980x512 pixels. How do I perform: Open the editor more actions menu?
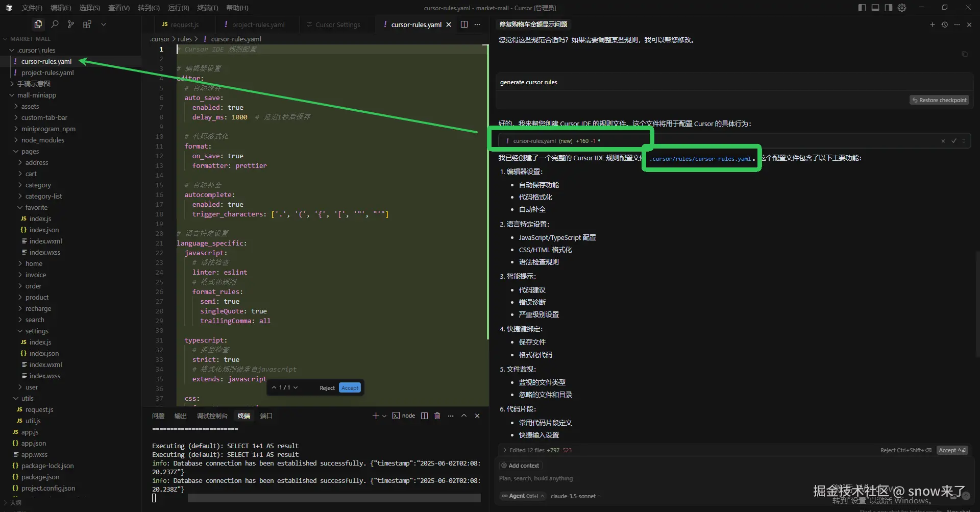coord(477,25)
